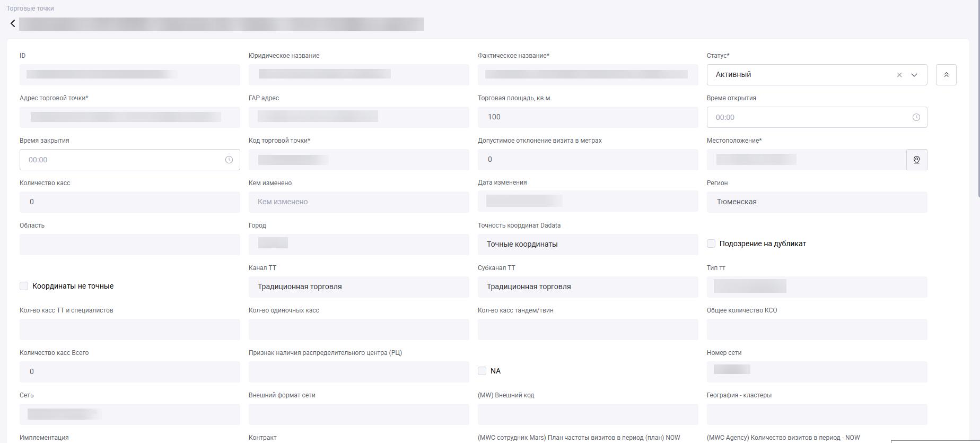Clear the Статус field with X icon
Screen dimensions: 980x443
coord(899,75)
